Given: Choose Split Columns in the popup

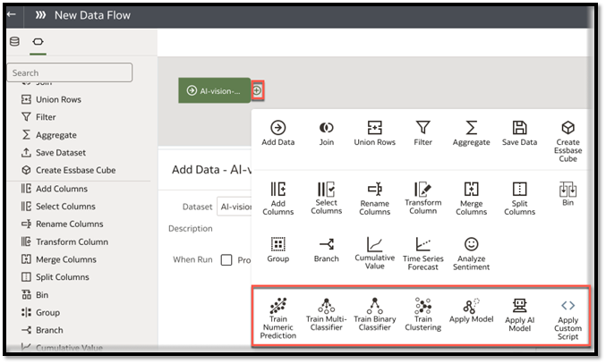Looking at the screenshot, I should 519,199.
